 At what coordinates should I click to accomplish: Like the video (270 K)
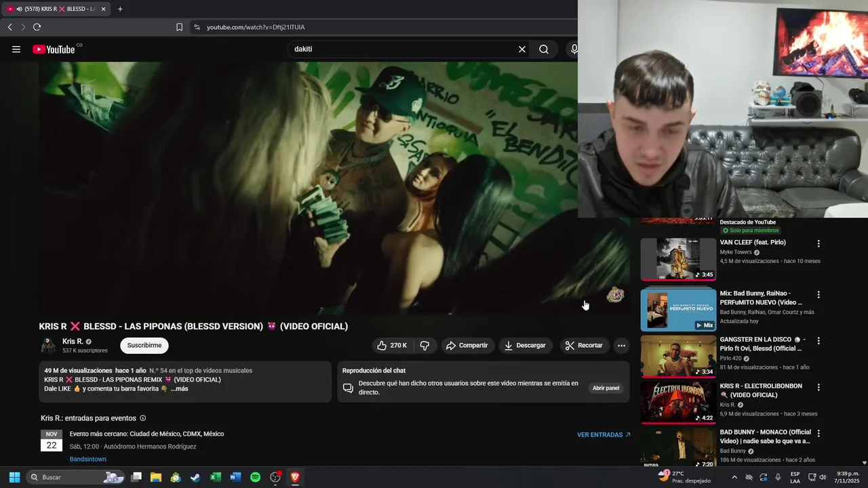393,345
